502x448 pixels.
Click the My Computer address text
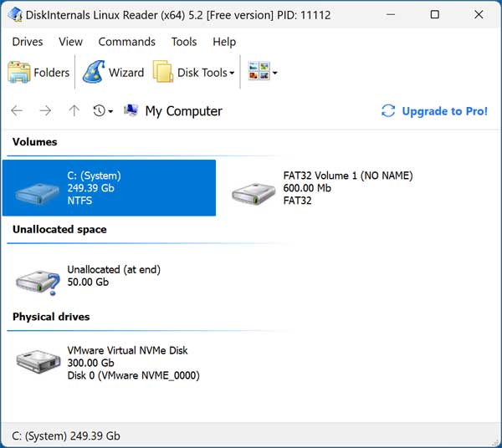pyautogui.click(x=184, y=111)
